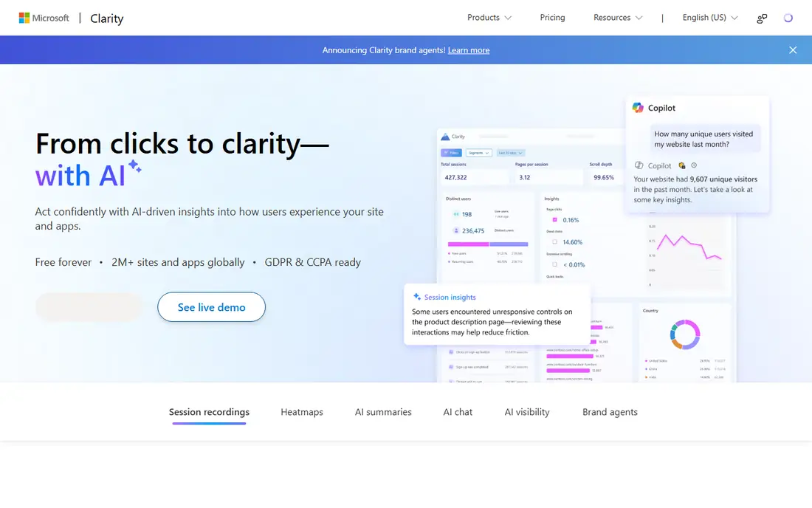Image resolution: width=812 pixels, height=508 pixels.
Task: Click the small Copilot reply icon
Action: click(x=639, y=165)
